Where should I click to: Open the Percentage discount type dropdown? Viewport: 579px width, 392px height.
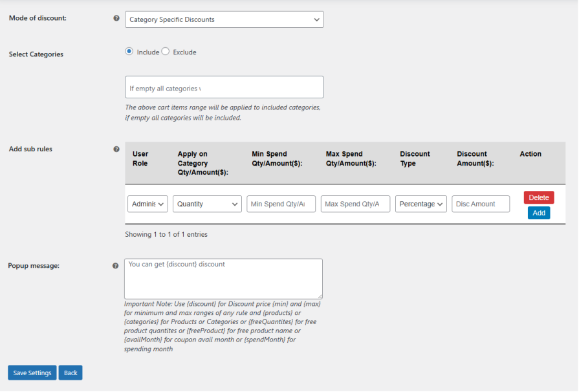(421, 204)
